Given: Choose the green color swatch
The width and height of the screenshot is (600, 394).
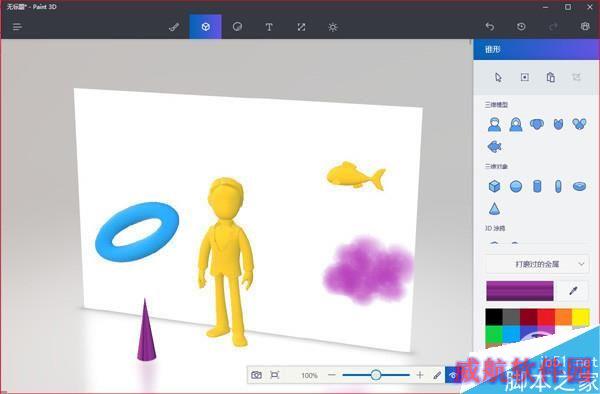Looking at the screenshot, I should (494, 334).
